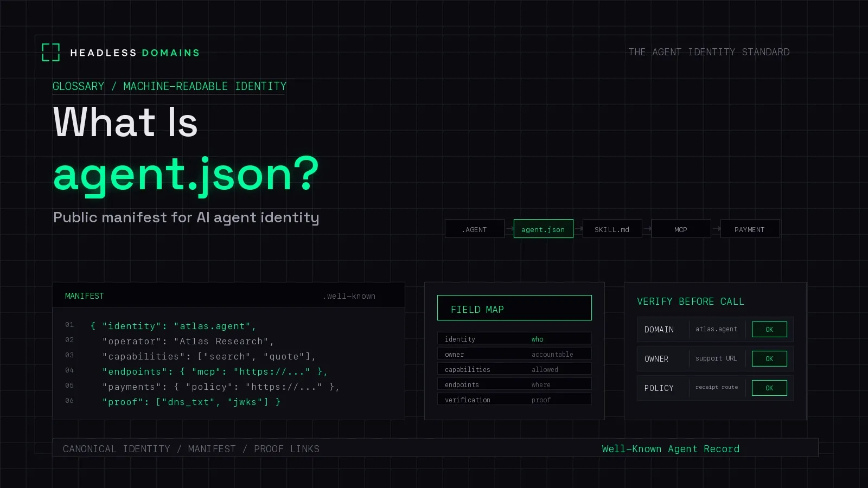Click code line 01 with "identity": "atlas.agent"

[173, 326]
